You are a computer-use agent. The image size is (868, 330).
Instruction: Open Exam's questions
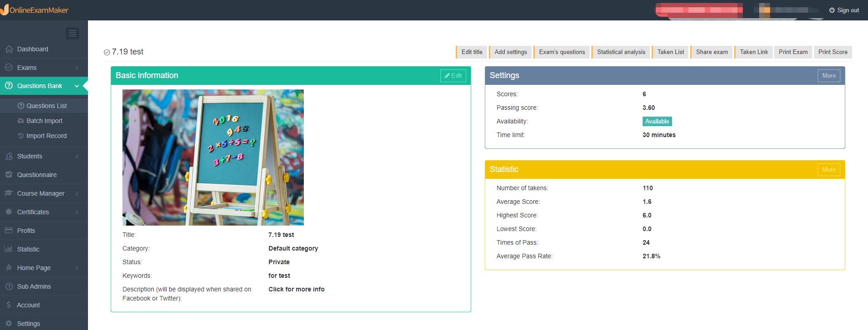pyautogui.click(x=562, y=52)
